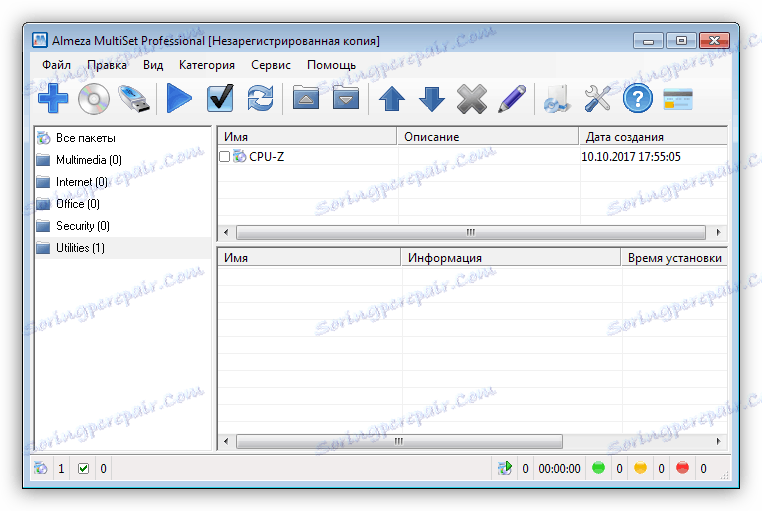Viewport: 762px width, 511px height.
Task: Edit package with the pencil icon
Action: tap(512, 99)
